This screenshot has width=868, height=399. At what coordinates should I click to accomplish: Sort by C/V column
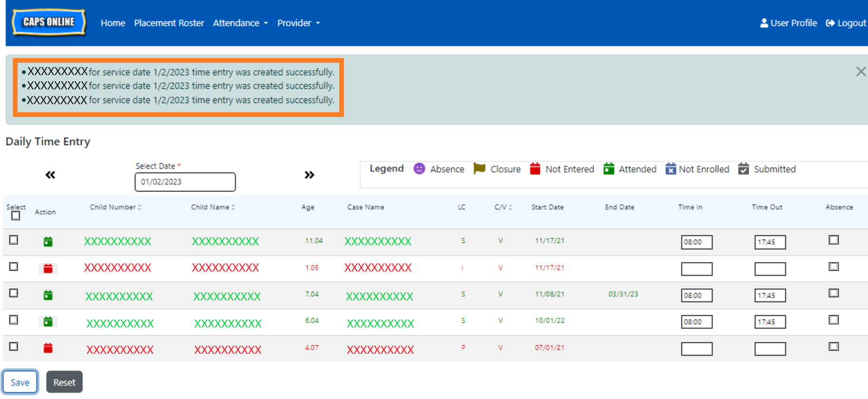click(x=503, y=207)
